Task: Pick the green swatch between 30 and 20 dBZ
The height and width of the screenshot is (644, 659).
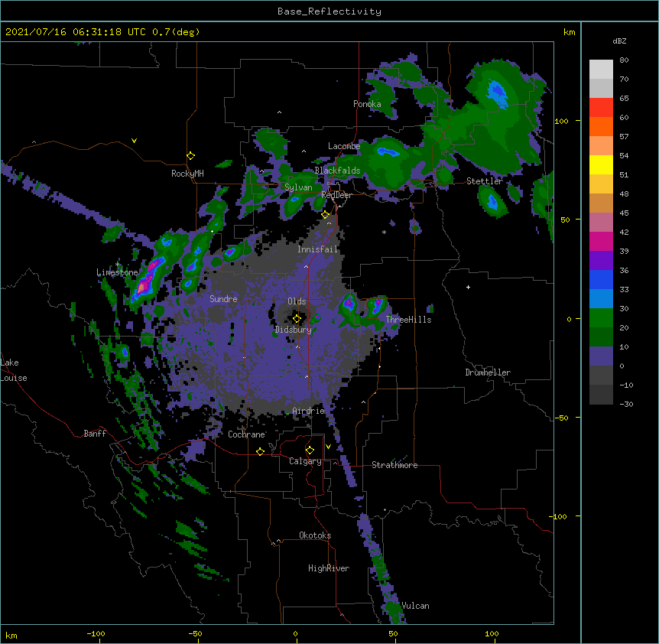Action: tap(601, 318)
